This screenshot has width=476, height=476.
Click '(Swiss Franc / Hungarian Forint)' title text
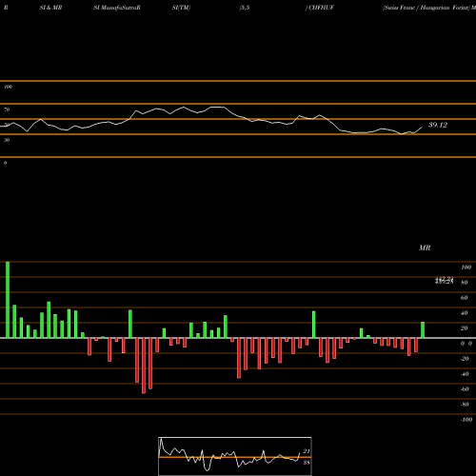pos(426,8)
